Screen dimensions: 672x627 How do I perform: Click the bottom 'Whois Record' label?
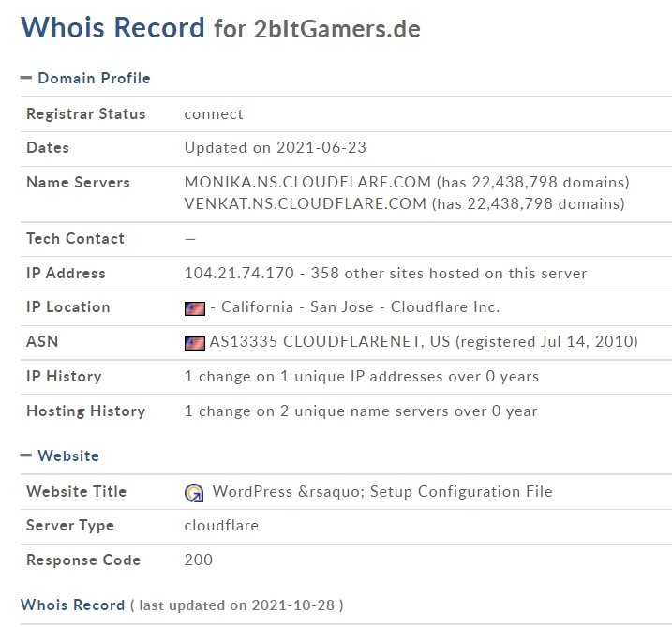tap(72, 605)
